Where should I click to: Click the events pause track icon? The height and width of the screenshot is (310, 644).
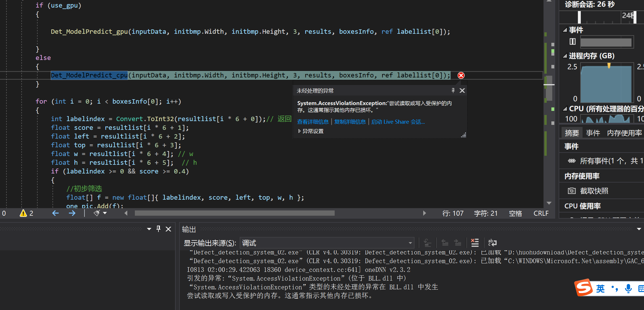point(573,42)
